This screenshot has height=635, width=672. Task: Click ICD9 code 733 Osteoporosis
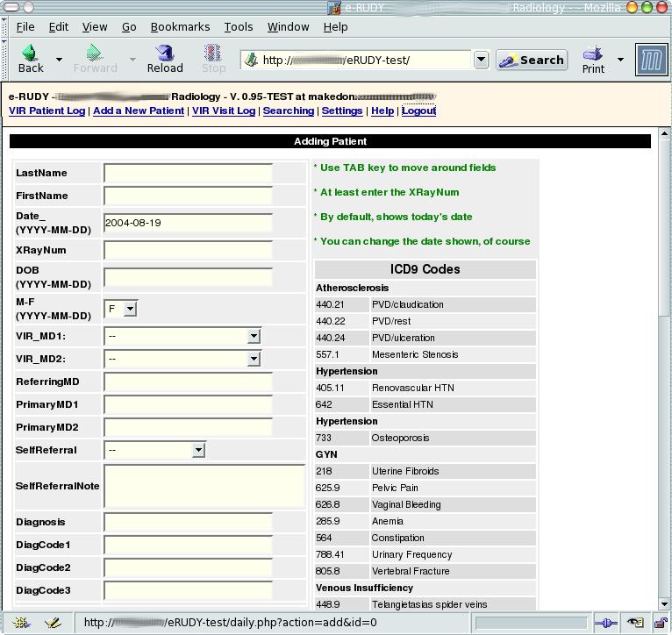click(x=425, y=438)
